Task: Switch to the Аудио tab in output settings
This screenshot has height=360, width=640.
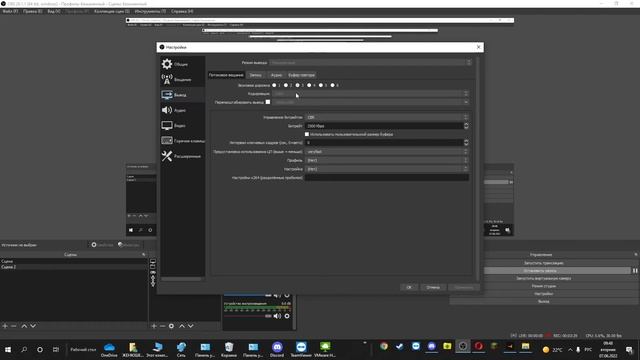Action: click(x=276, y=75)
